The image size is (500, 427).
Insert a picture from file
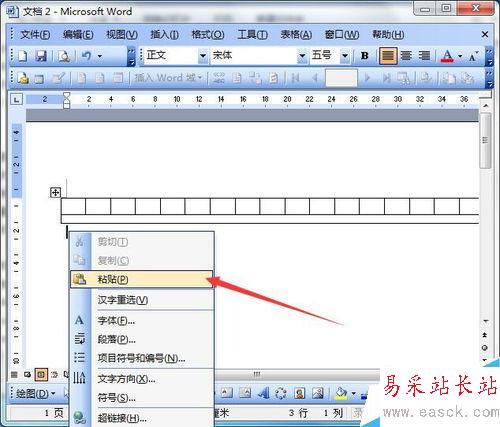318,393
